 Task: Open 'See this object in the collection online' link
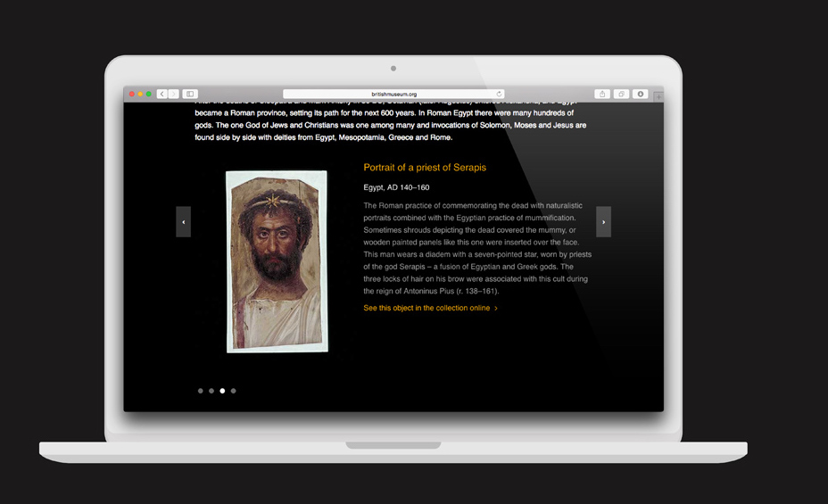point(430,308)
